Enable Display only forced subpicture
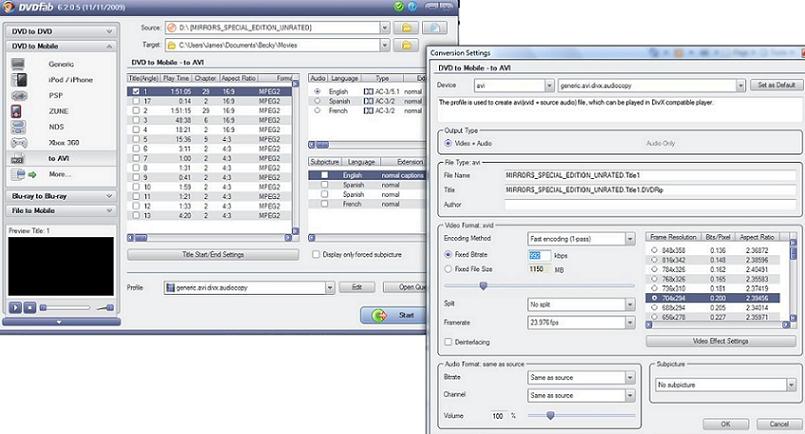The width and height of the screenshot is (805, 434). tap(316, 255)
